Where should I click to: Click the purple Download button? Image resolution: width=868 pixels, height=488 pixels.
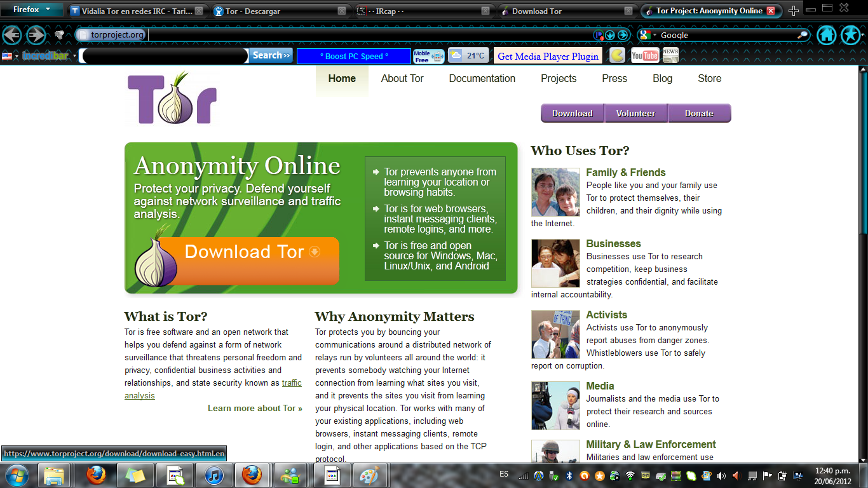tap(573, 113)
